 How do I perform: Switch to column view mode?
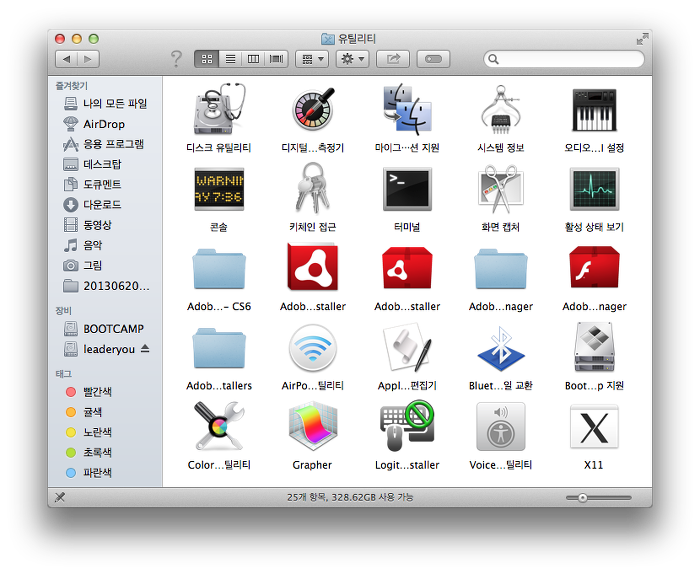(x=253, y=59)
